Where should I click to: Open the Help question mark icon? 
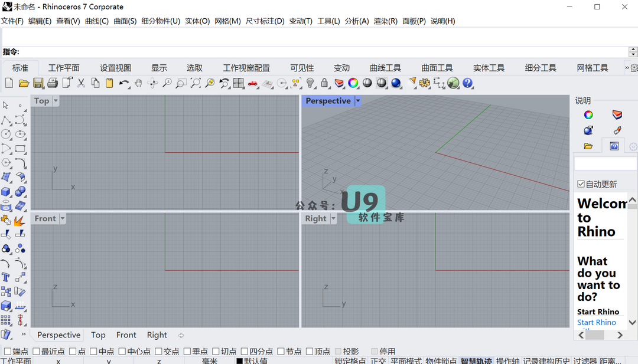click(x=467, y=83)
